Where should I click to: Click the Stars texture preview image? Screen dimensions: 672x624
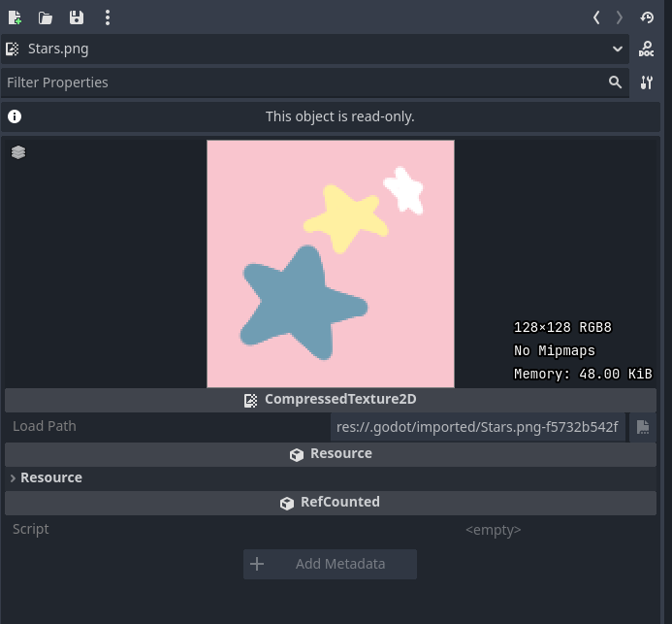pos(330,264)
